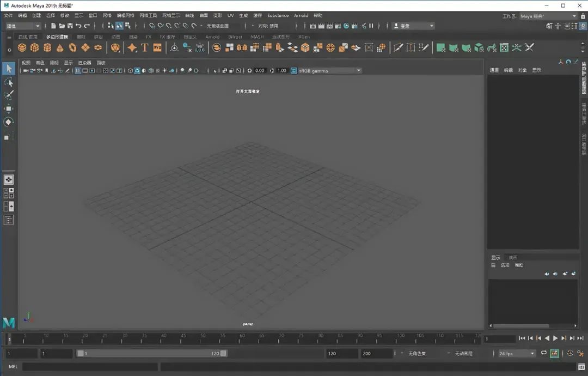Screen dimensions: 588x376
Task: Open the 24 fps frame rate dropdown
Action: [517, 354]
